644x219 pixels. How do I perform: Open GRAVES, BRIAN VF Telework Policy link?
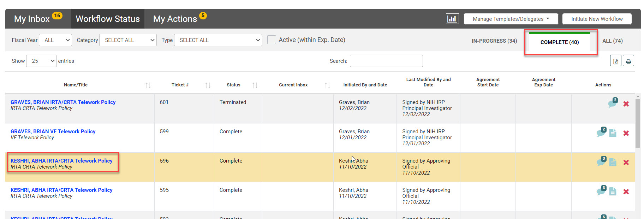53,131
